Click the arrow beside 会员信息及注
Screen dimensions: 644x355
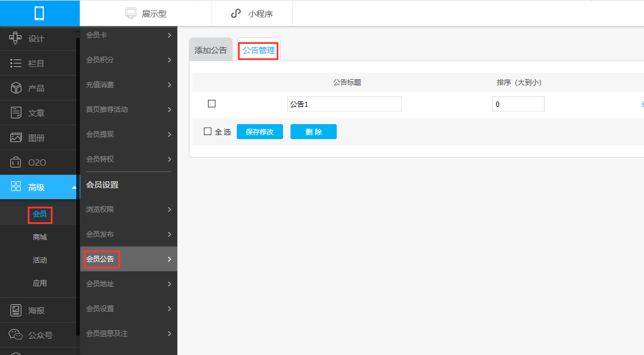(169, 334)
